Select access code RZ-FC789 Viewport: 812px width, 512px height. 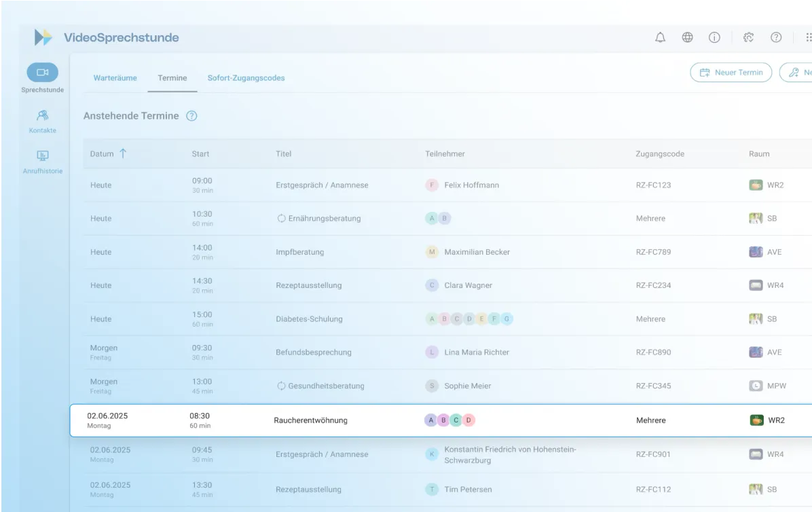[654, 252]
